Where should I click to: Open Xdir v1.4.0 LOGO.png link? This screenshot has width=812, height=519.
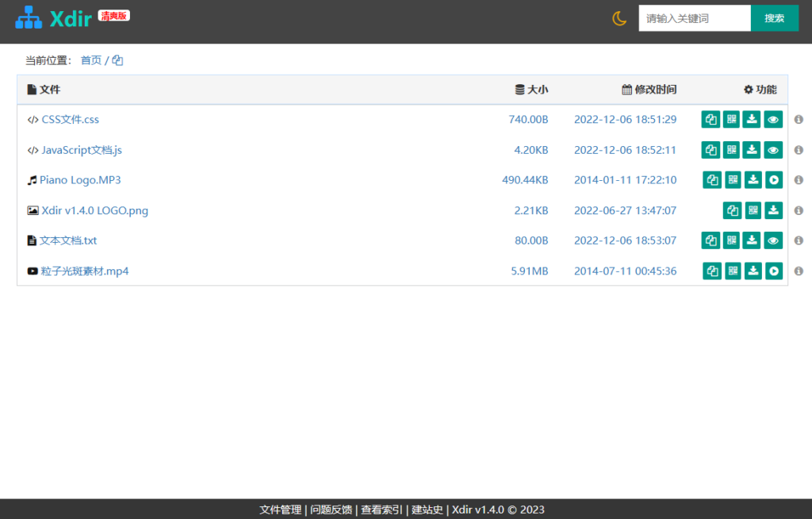[95, 210]
